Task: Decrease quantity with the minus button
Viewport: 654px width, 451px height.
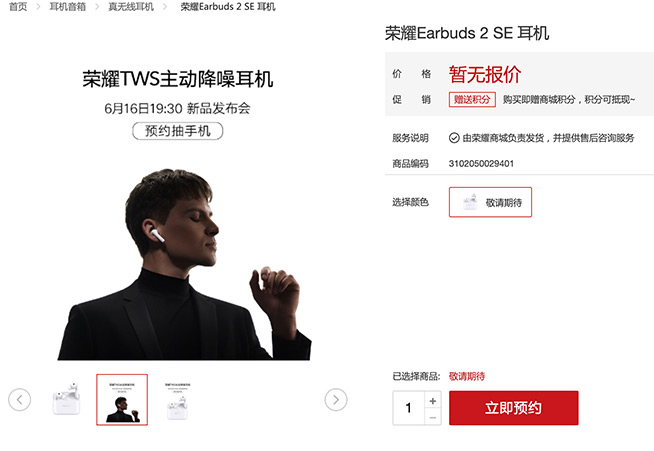Action: tap(433, 417)
